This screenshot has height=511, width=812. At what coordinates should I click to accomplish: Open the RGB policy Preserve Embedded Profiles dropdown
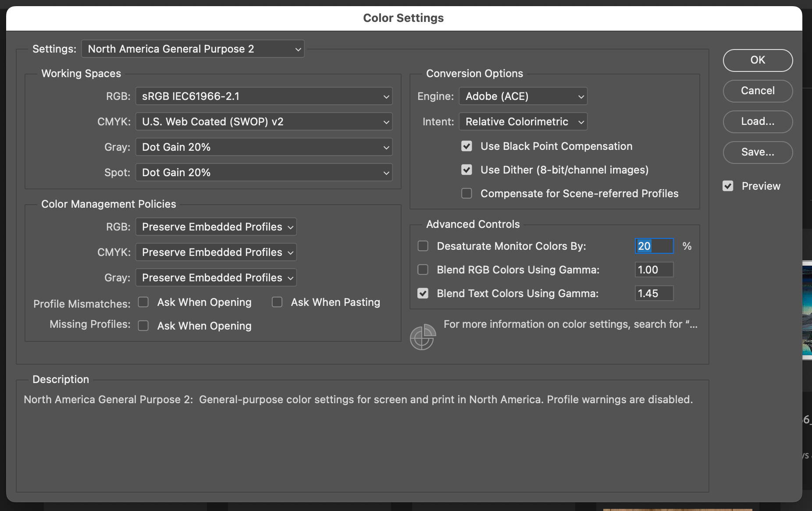(x=216, y=227)
